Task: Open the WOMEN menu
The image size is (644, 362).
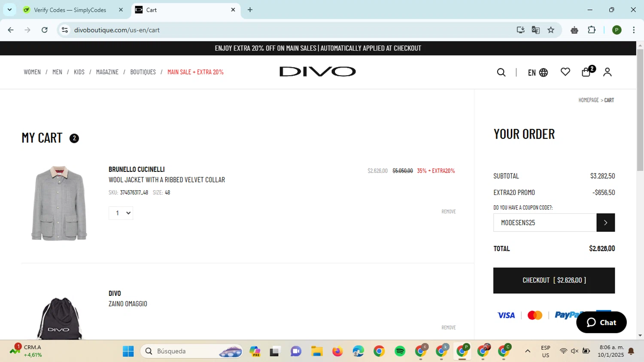Action: 32,72
